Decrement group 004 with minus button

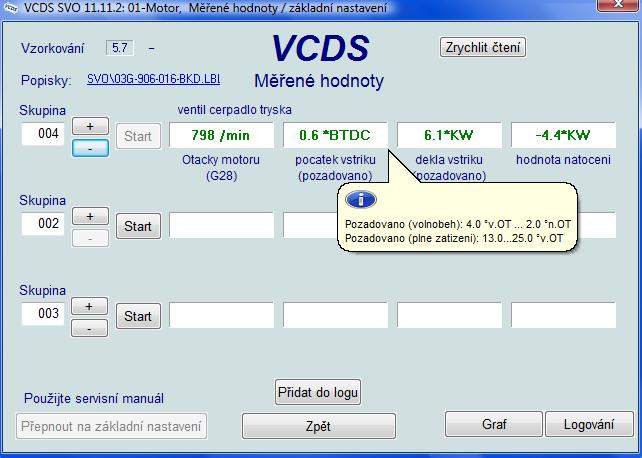[x=90, y=147]
